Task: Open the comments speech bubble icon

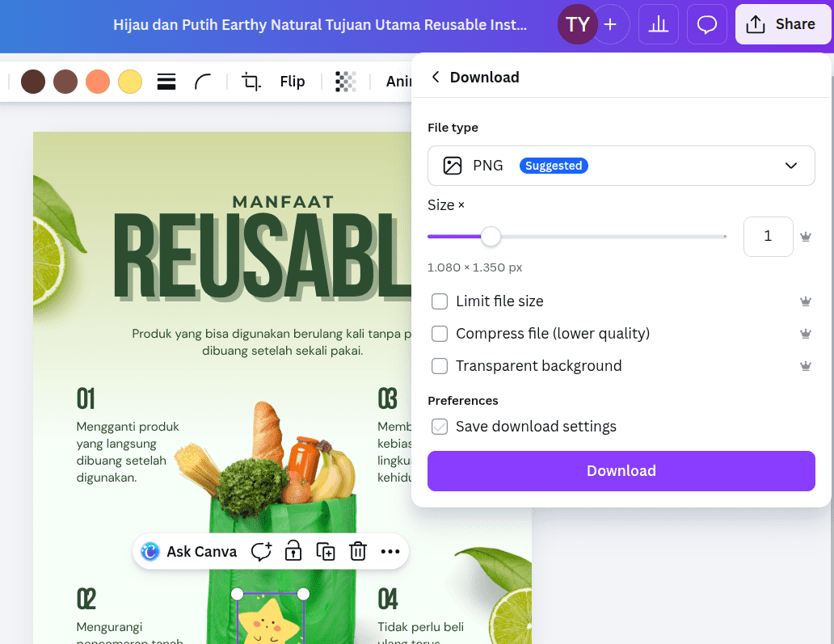Action: tap(707, 24)
